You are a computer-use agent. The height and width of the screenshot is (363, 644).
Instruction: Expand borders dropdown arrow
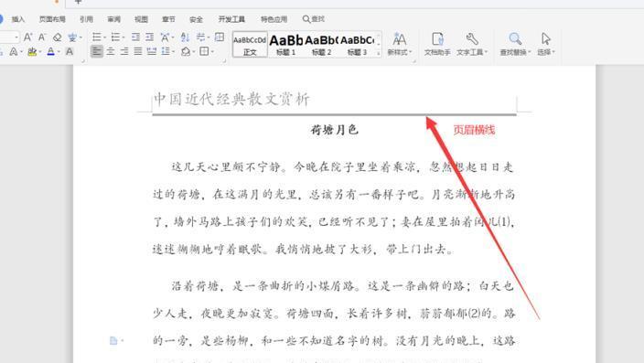click(x=212, y=52)
